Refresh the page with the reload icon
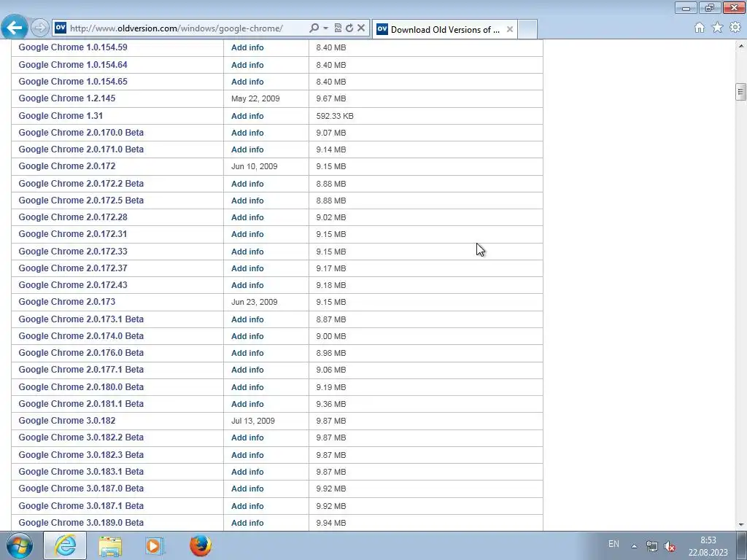Image resolution: width=747 pixels, height=560 pixels. click(349, 28)
